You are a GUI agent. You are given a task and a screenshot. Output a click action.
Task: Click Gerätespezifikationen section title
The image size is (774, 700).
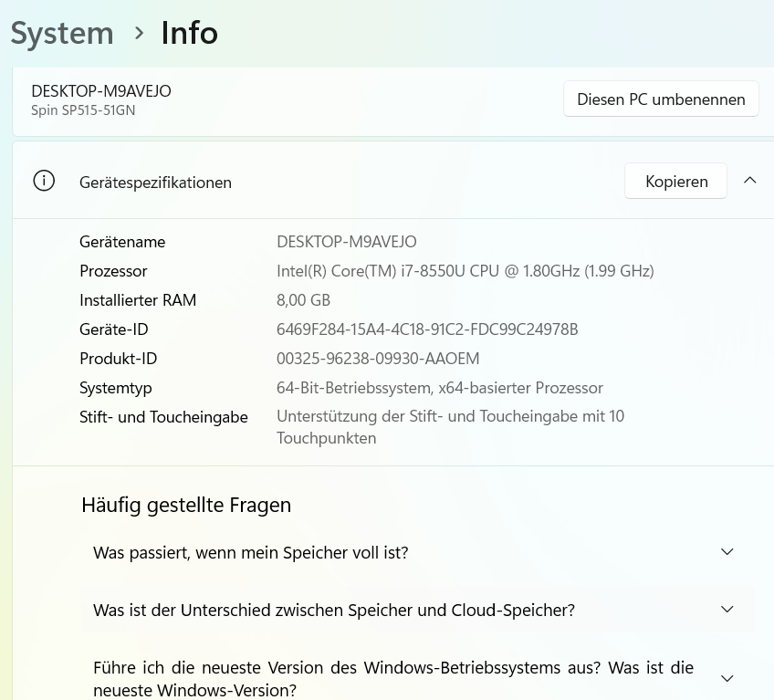tap(155, 183)
